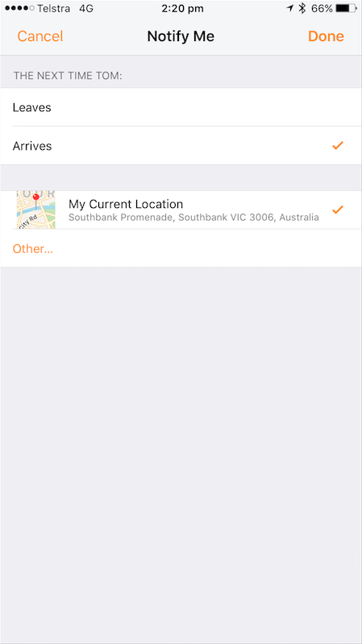This screenshot has width=362, height=644.
Task: Open Other… location picker
Action: point(32,248)
